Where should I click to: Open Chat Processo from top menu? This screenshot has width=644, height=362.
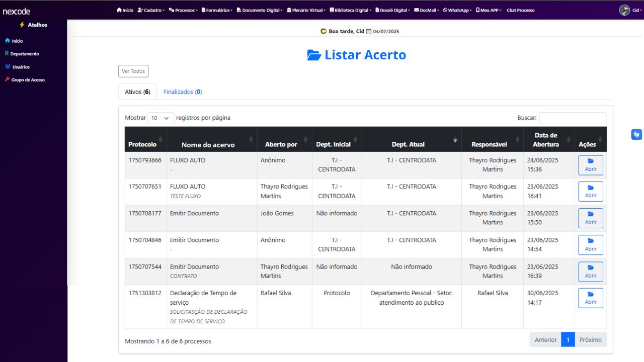[x=520, y=10]
